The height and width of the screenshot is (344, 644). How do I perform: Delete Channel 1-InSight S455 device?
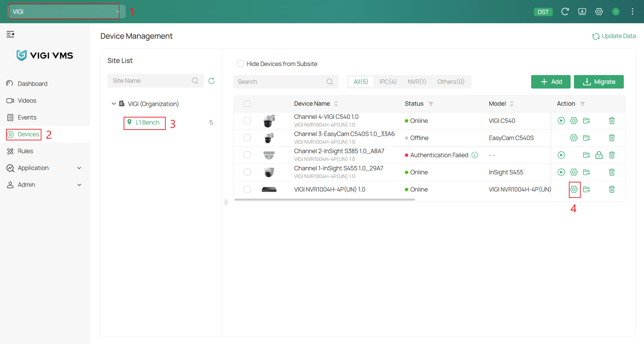(x=612, y=172)
